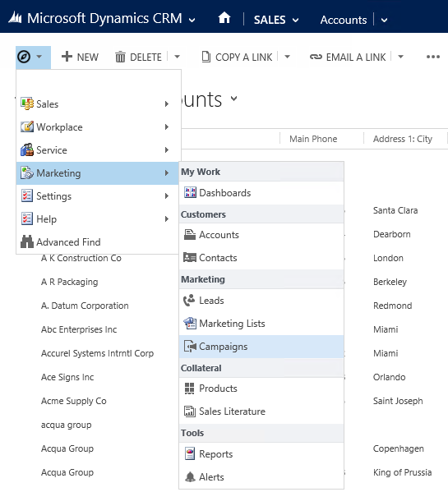Click the Campaigns megaphone icon
The width and height of the screenshot is (448, 492).
point(190,347)
